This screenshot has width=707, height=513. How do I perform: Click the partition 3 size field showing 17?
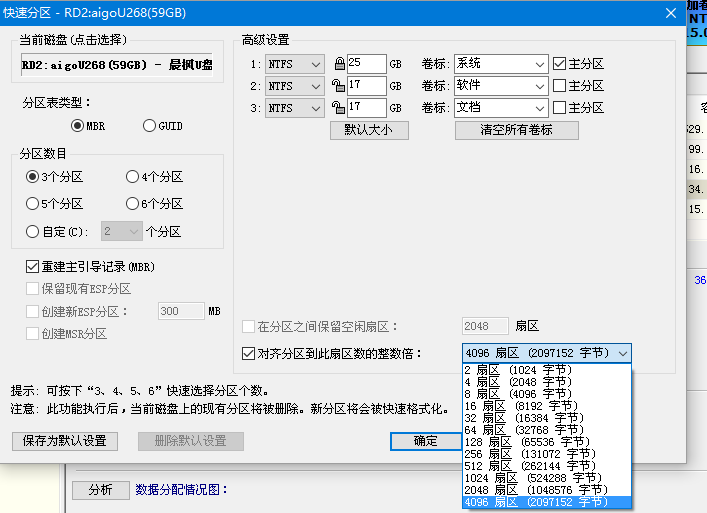pos(367,107)
